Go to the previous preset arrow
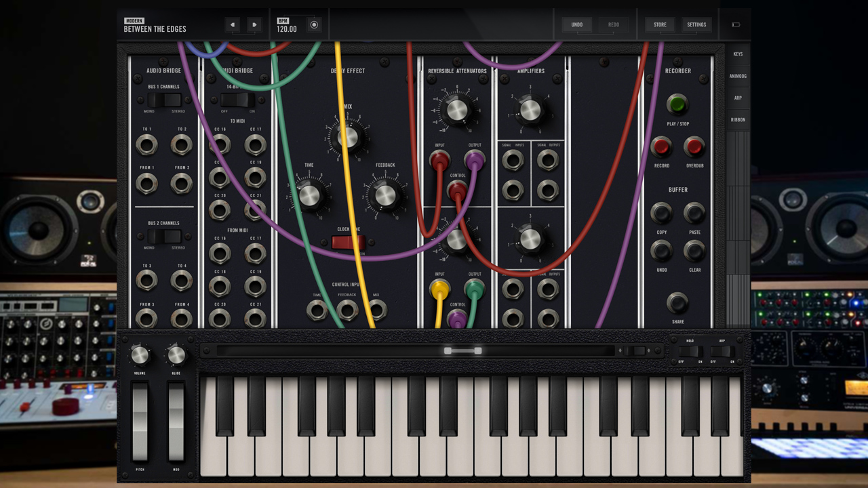Screen dimensions: 868x488 coord(233,25)
